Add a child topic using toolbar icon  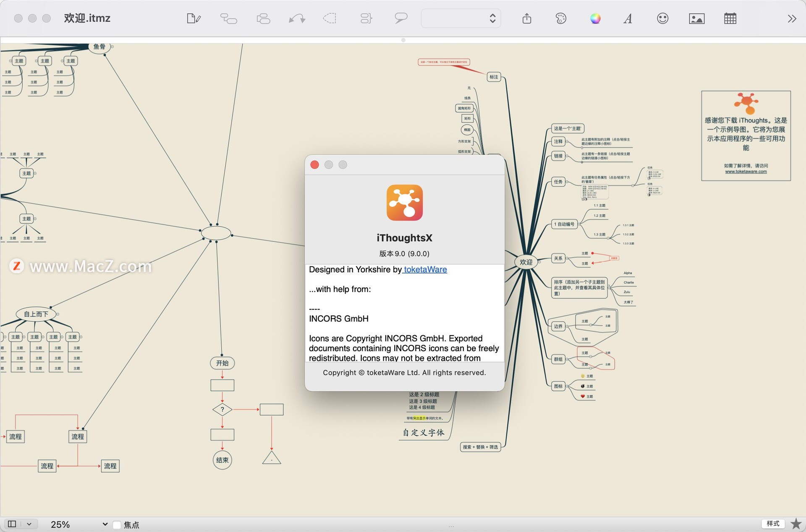[228, 18]
